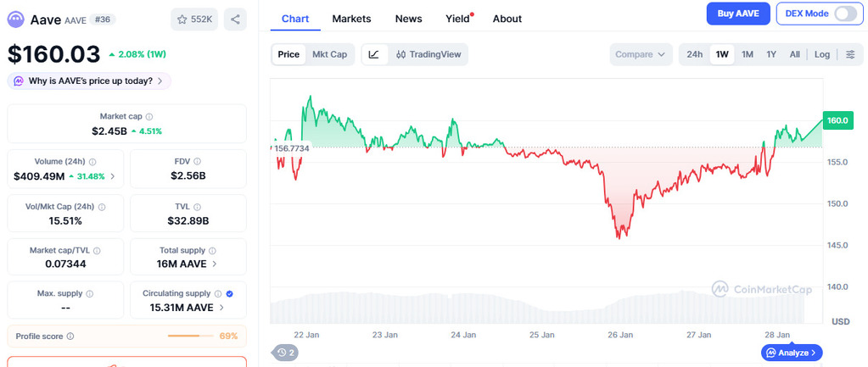Open chart settings sliders icon

tap(850, 54)
